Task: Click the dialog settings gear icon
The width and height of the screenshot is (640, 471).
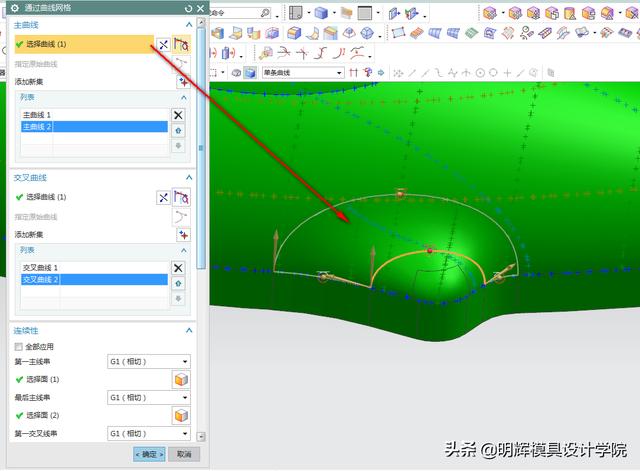Action: point(15,8)
